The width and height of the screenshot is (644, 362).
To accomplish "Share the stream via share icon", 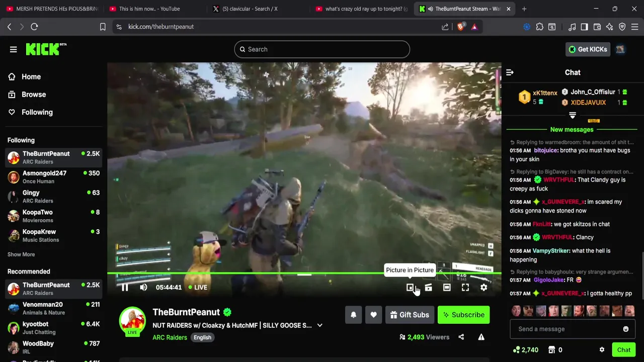I will (461, 337).
